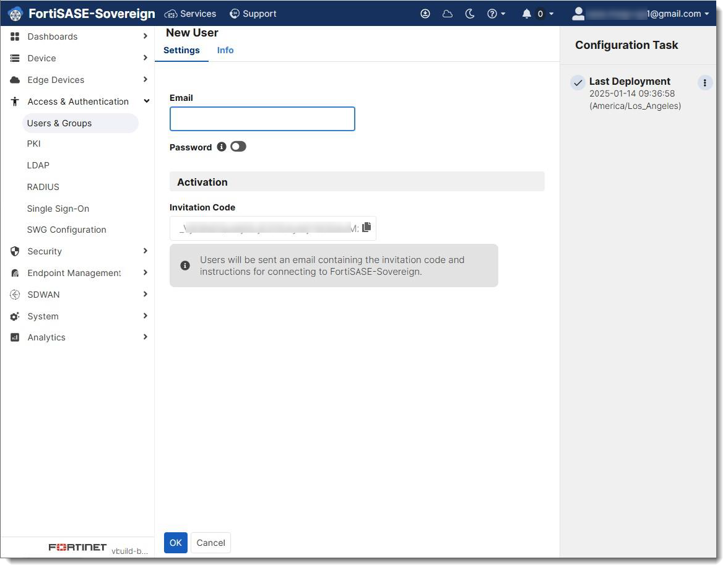
Task: Focus the Email input field
Action: coord(262,119)
